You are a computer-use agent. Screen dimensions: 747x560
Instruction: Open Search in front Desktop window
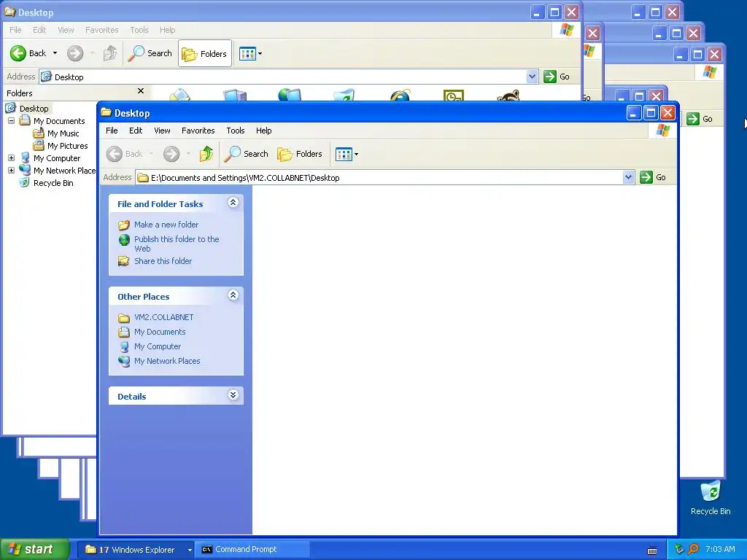[x=247, y=154]
